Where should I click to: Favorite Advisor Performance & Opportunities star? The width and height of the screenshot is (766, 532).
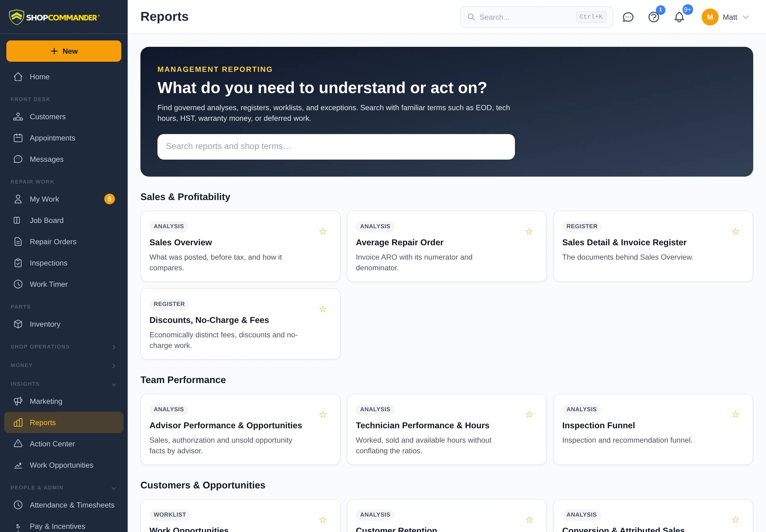tap(323, 414)
